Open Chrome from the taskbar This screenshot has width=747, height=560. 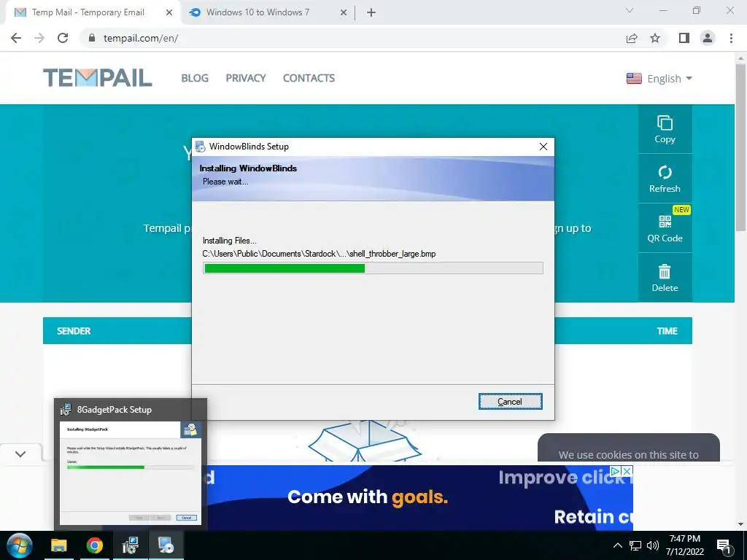[94, 545]
